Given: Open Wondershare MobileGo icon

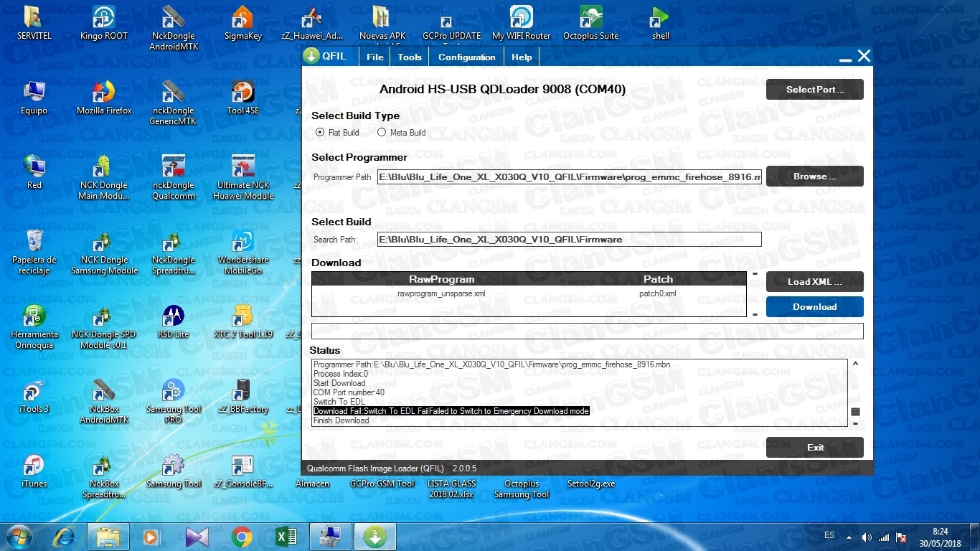Looking at the screenshot, I should click(243, 252).
